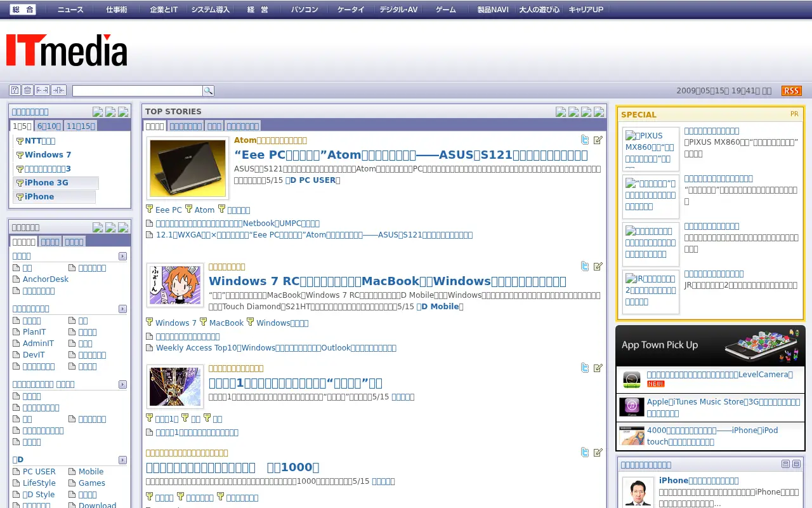
Task: Click the widen-layout outward arrows icon
Action: point(43,90)
